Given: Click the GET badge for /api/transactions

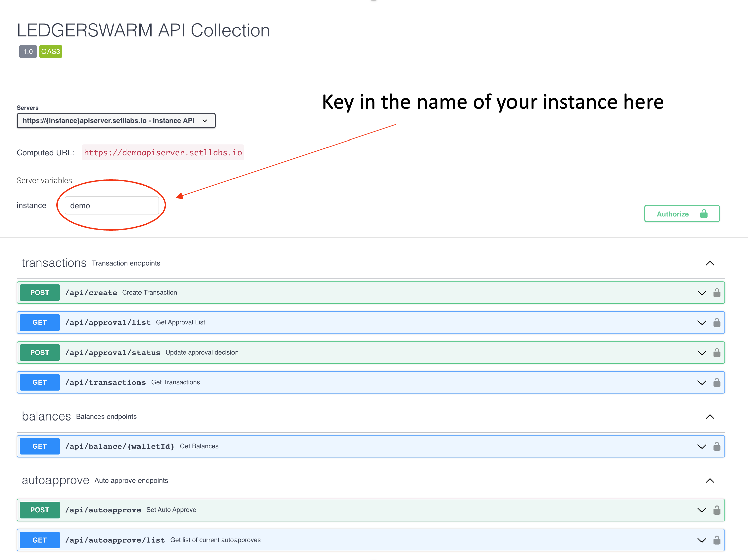Looking at the screenshot, I should tap(39, 382).
